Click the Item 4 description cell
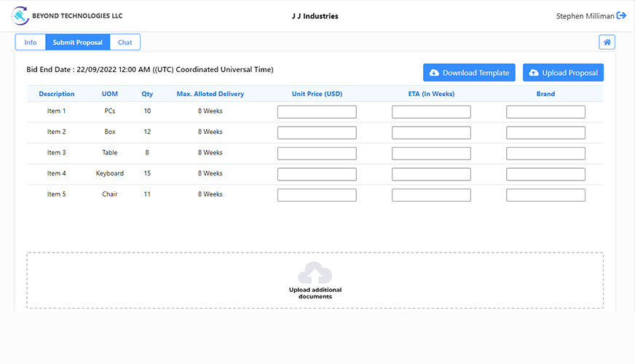Viewport: 635px width, 364px height. coord(56,173)
